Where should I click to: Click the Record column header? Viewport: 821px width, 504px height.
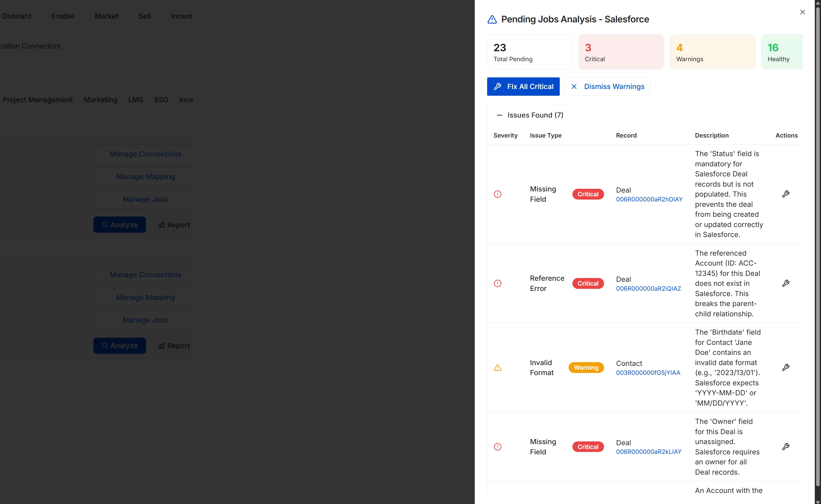click(626, 135)
